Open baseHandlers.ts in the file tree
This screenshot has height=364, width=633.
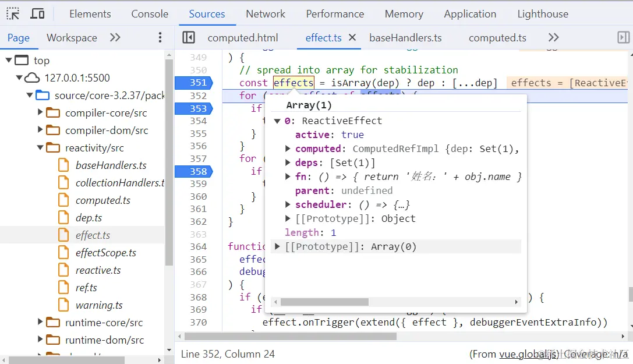pos(111,165)
